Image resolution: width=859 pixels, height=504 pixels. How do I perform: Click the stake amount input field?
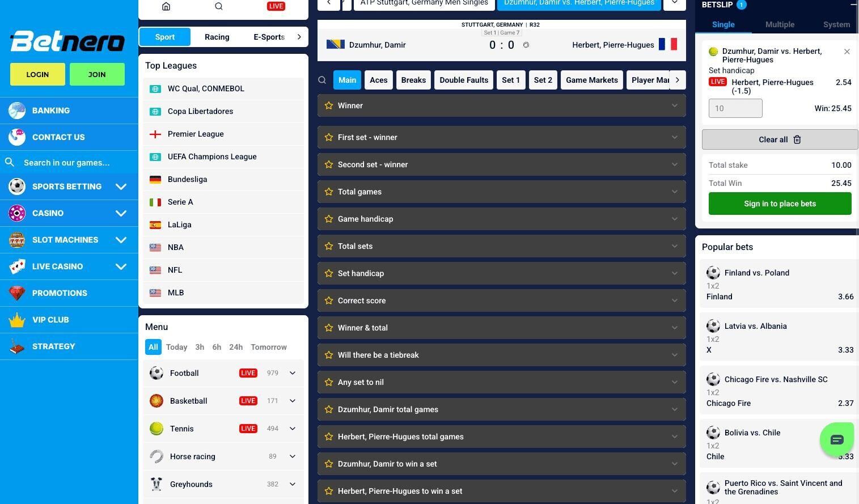735,108
